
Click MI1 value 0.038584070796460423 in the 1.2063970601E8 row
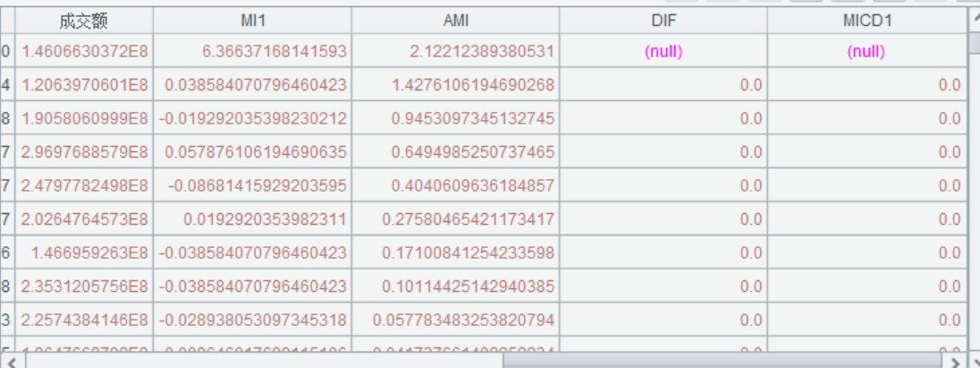coord(252,85)
